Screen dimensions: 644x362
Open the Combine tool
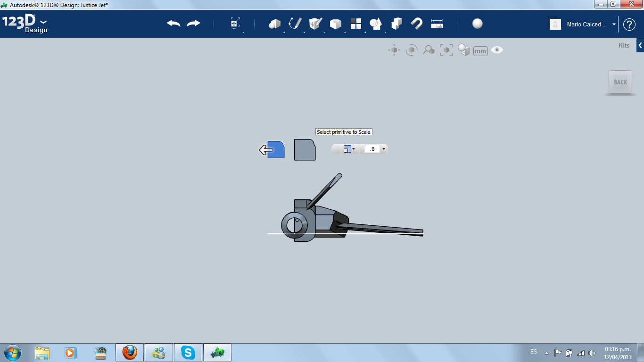pyautogui.click(x=396, y=24)
